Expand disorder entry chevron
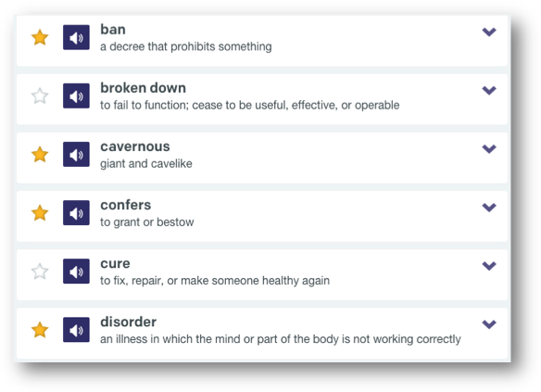 click(489, 324)
